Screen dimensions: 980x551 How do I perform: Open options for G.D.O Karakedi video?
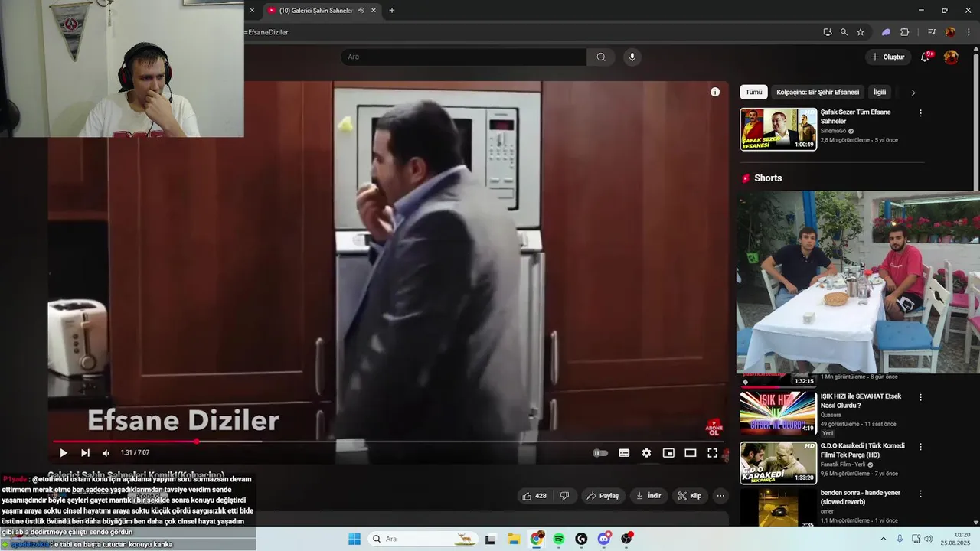click(x=920, y=446)
